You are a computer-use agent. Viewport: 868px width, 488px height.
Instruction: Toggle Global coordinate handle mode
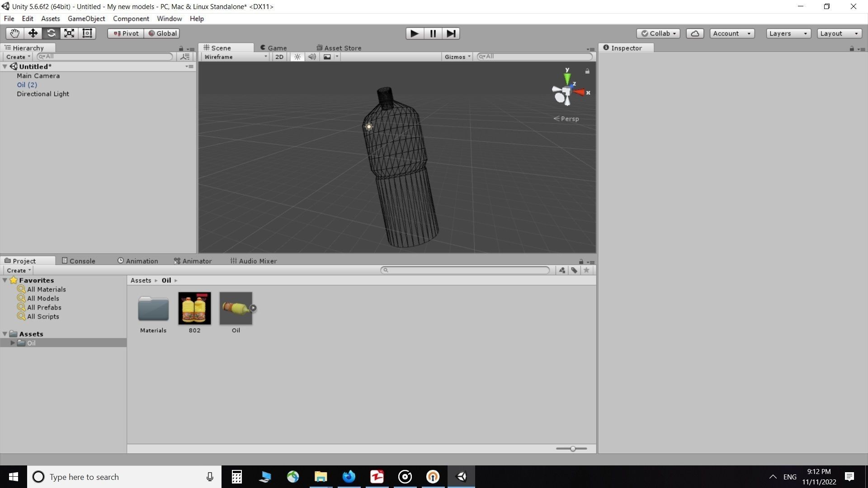[162, 33]
